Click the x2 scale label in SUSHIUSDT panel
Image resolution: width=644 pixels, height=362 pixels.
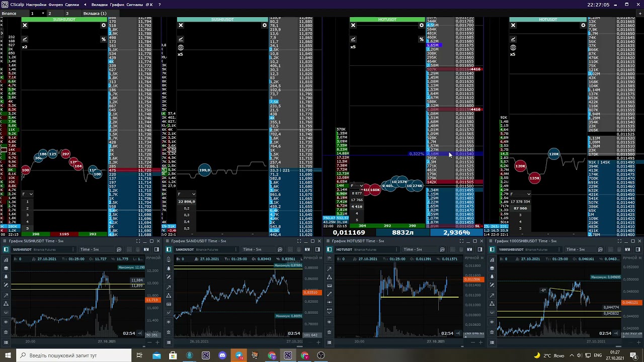pyautogui.click(x=25, y=47)
